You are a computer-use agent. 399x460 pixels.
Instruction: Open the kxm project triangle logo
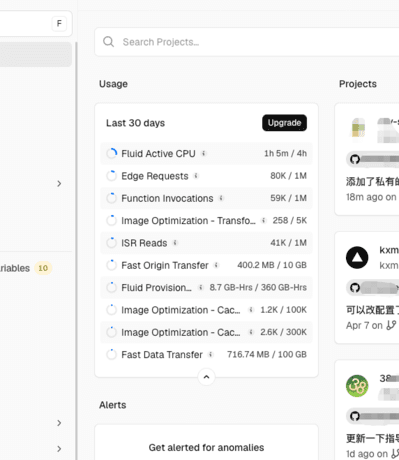click(x=357, y=257)
